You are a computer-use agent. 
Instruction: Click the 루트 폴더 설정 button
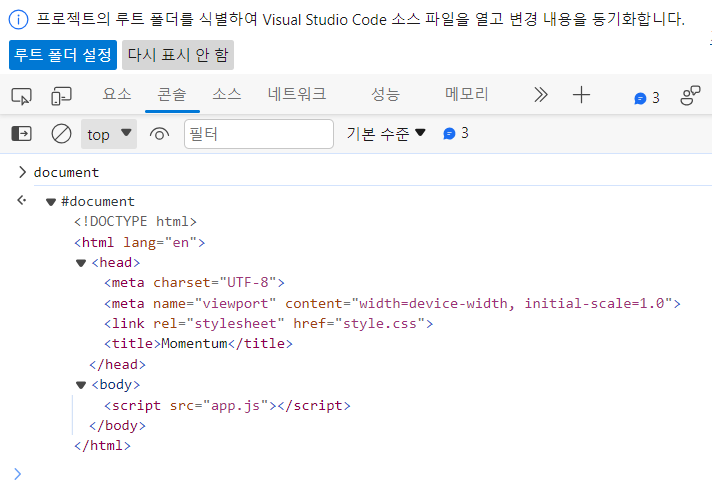(x=63, y=55)
